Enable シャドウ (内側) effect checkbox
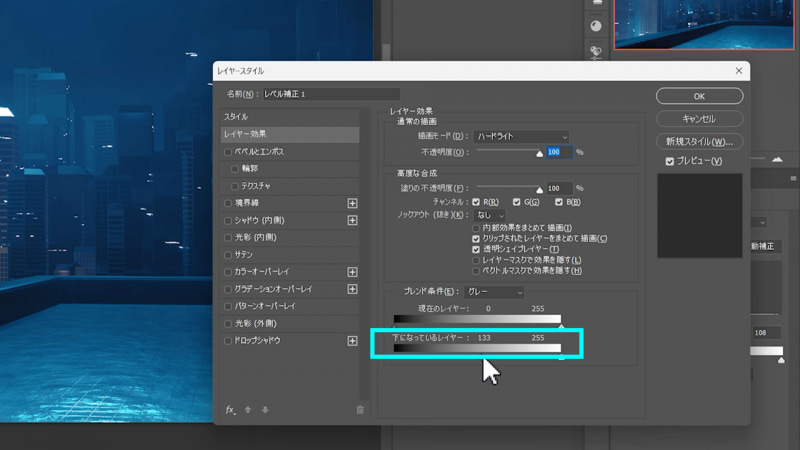 pos(228,220)
